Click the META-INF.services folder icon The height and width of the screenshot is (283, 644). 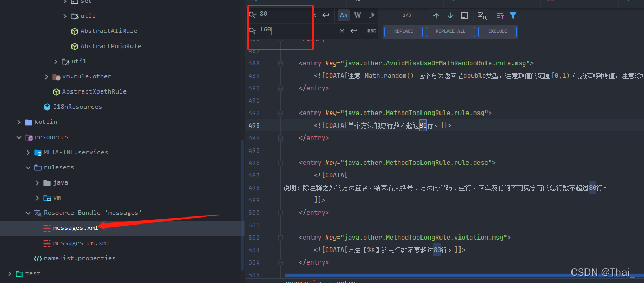38,153
